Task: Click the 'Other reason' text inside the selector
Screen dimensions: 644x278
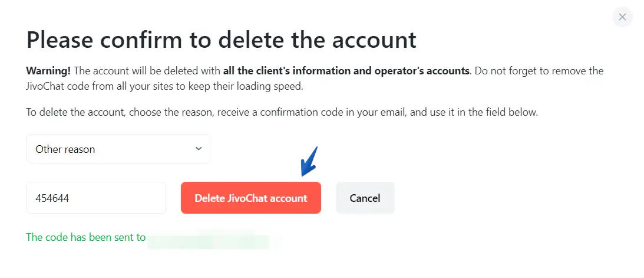Action: 65,149
